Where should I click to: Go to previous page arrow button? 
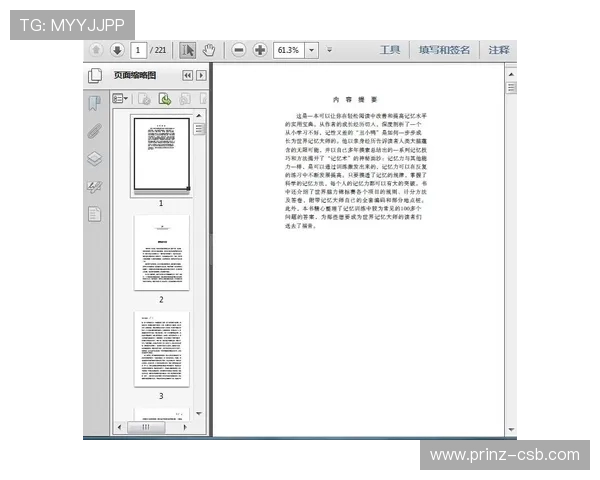pos(96,50)
